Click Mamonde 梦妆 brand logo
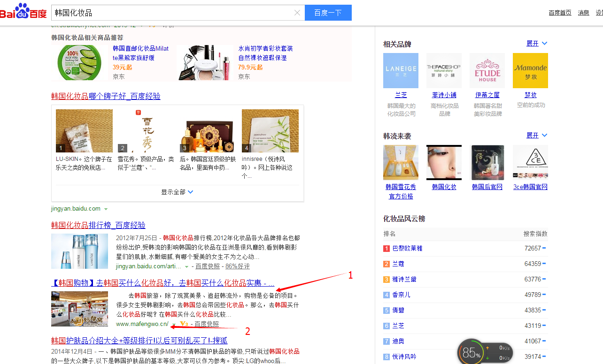603x364 pixels. (x=530, y=70)
